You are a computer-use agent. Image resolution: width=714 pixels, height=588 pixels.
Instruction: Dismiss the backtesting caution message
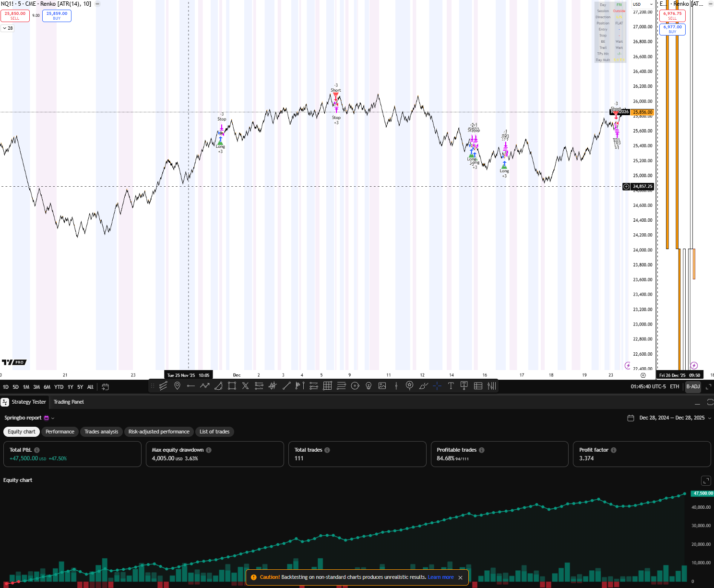(x=460, y=577)
